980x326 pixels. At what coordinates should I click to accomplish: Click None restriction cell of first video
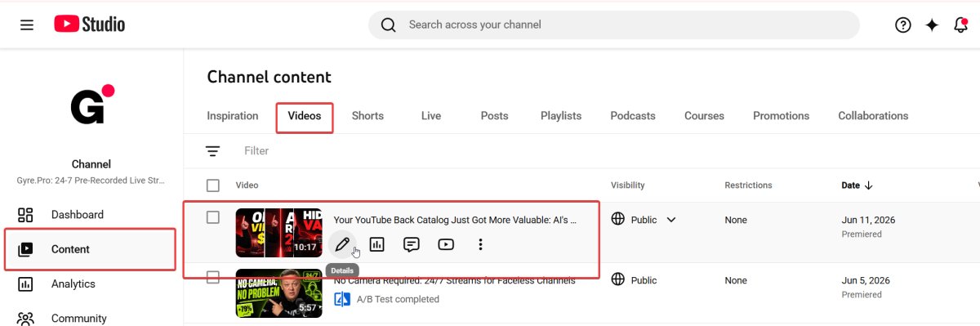click(x=736, y=220)
